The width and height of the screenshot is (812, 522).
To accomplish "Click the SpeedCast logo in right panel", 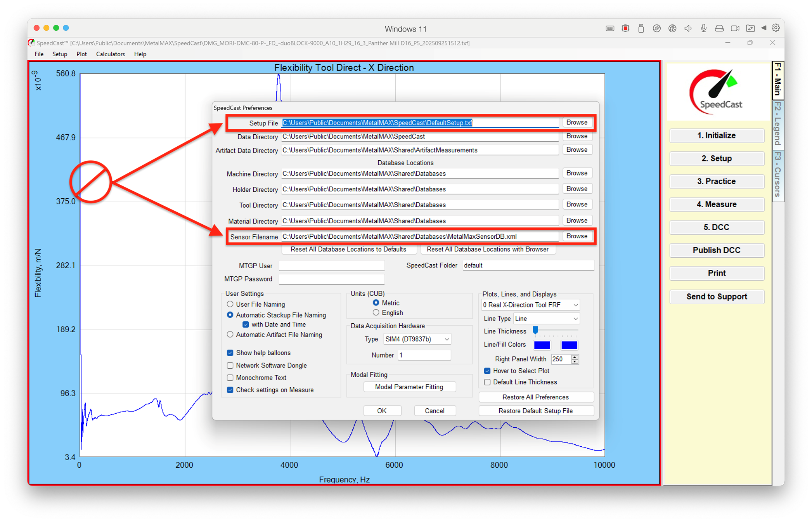I will [717, 92].
